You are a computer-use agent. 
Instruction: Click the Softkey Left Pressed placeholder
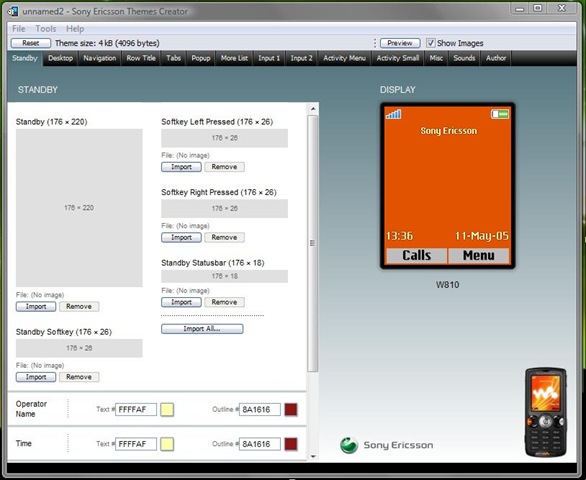click(x=224, y=138)
